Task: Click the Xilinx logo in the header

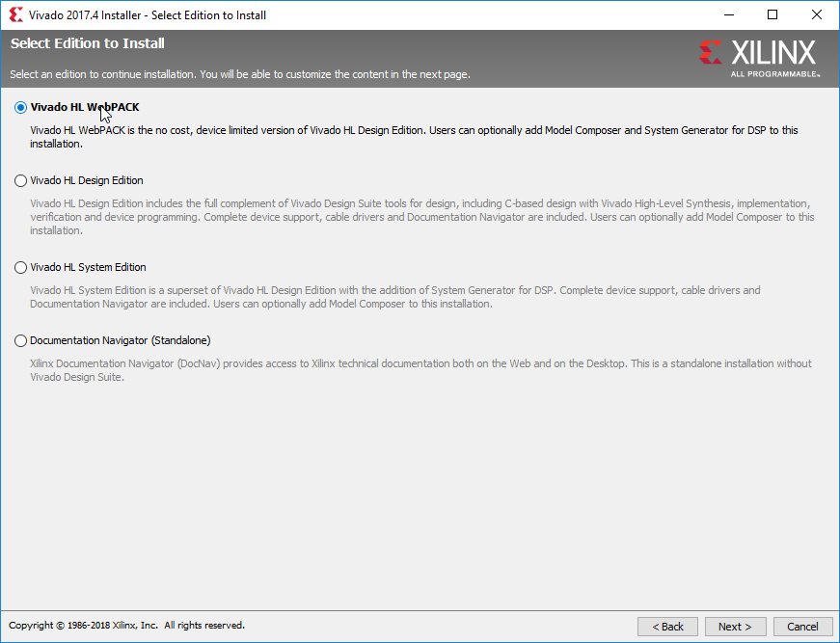Action: pos(759,58)
